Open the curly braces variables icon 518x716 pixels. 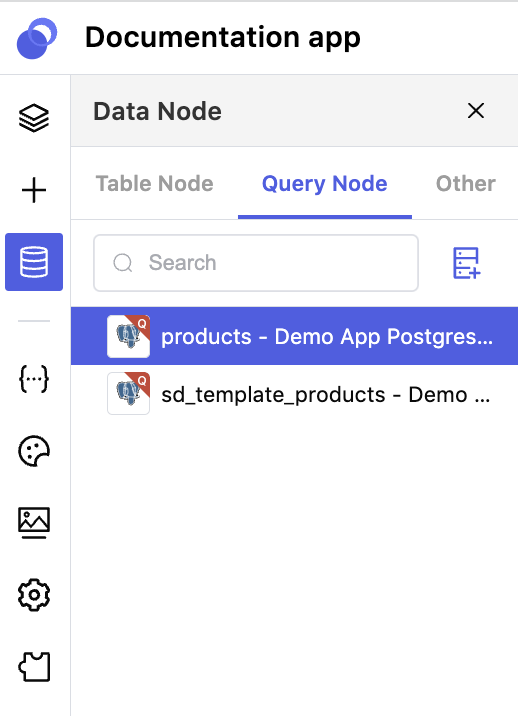[34, 379]
